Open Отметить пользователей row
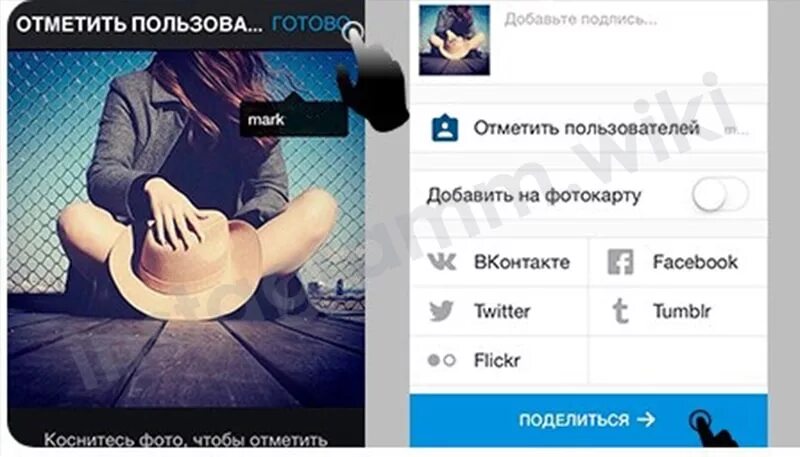This screenshot has width=800, height=457. click(588, 128)
